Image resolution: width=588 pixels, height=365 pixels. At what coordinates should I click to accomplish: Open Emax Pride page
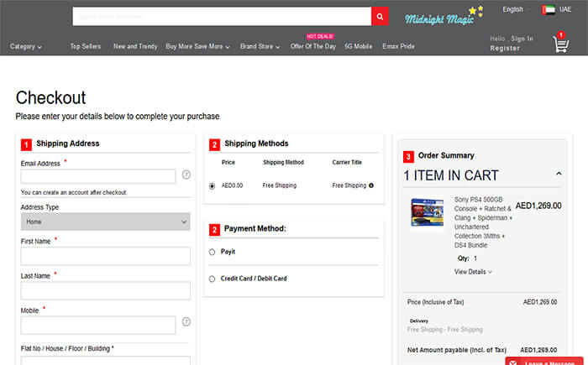399,46
